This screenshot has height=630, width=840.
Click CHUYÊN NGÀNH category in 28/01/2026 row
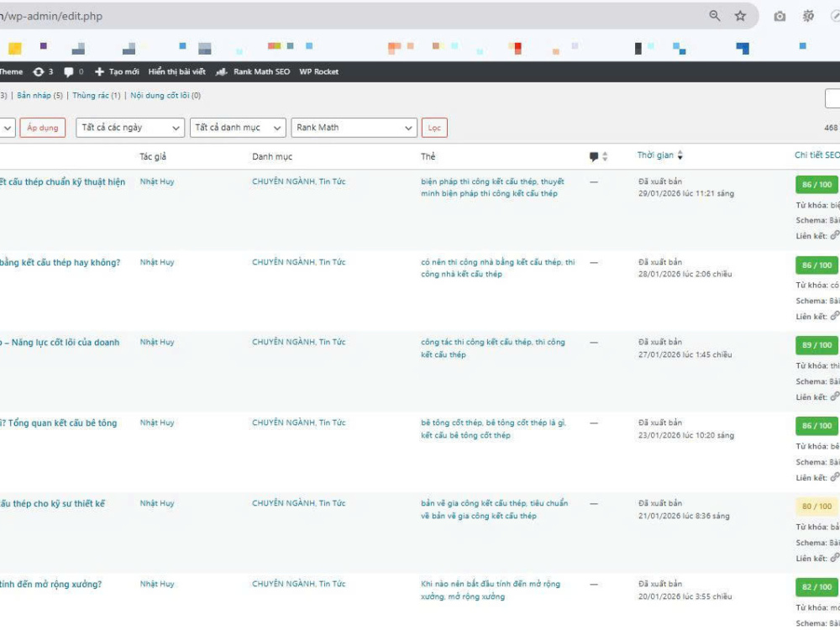[283, 262]
